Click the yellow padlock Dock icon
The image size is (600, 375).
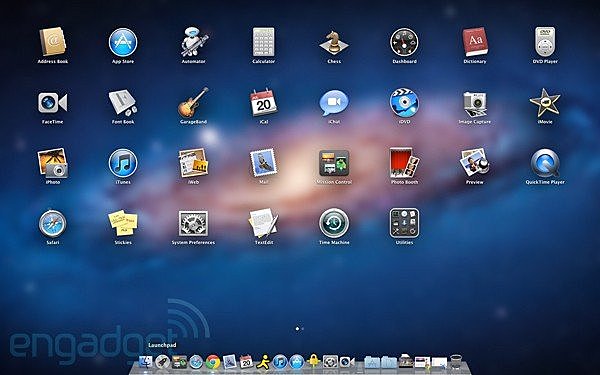click(x=313, y=361)
